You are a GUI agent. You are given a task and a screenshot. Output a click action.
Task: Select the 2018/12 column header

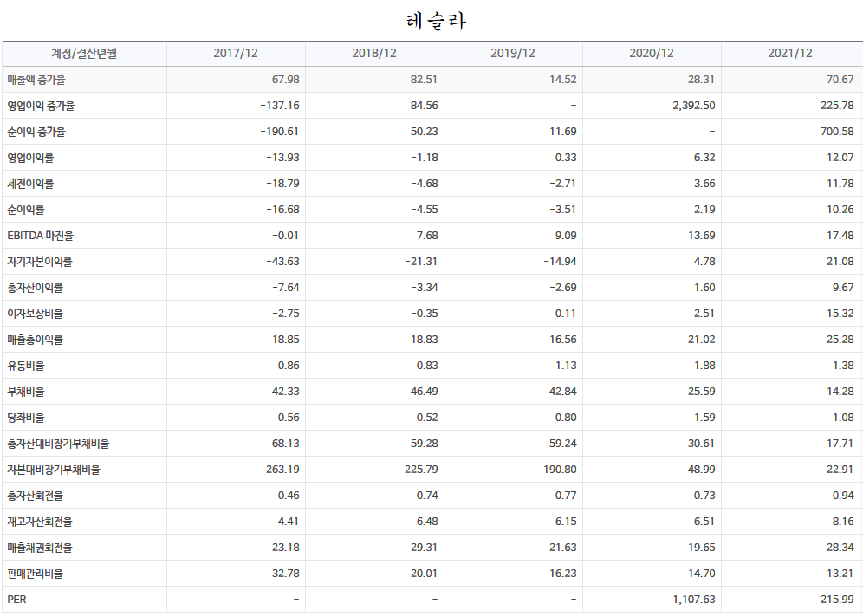pos(374,54)
